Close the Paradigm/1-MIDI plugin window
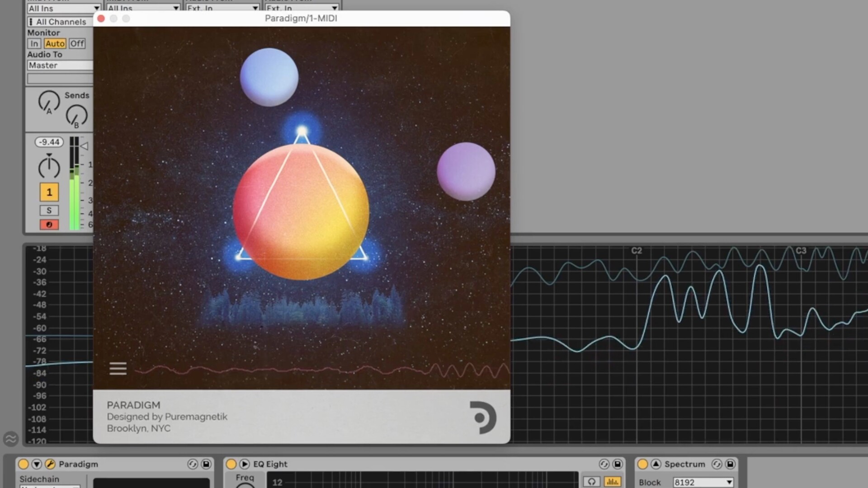 click(x=101, y=19)
